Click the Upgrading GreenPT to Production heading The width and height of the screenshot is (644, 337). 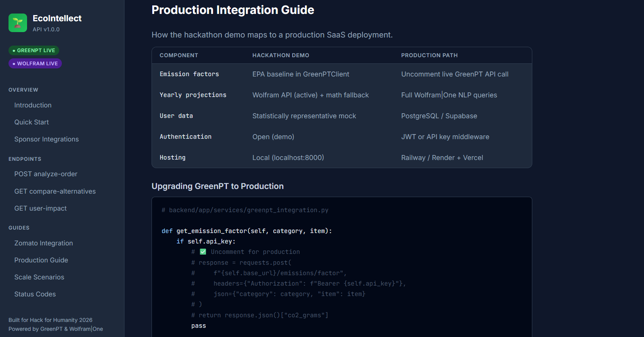pyautogui.click(x=218, y=186)
